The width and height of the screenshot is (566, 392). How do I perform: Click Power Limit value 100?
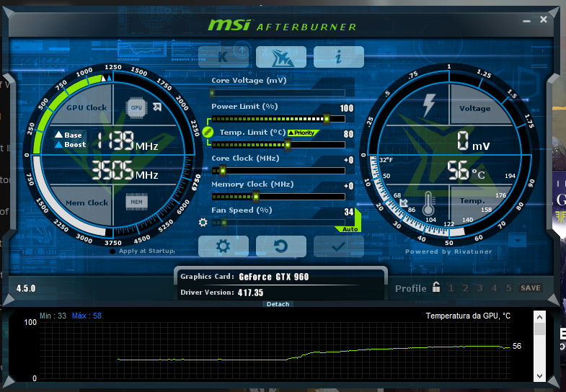pos(347,108)
